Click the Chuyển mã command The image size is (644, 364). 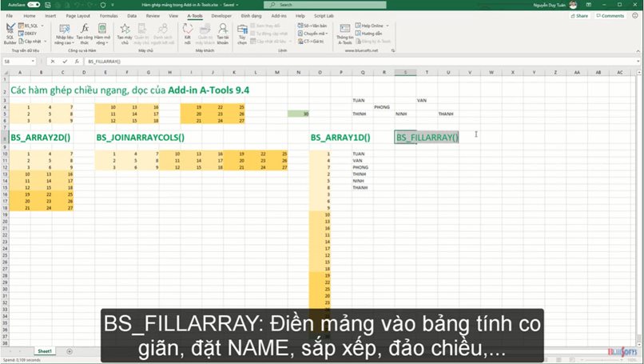tap(312, 34)
